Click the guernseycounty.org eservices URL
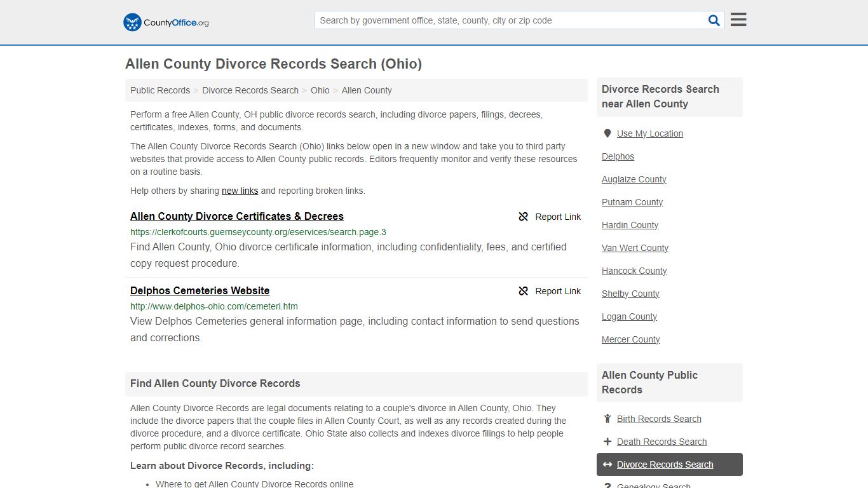 [x=258, y=232]
